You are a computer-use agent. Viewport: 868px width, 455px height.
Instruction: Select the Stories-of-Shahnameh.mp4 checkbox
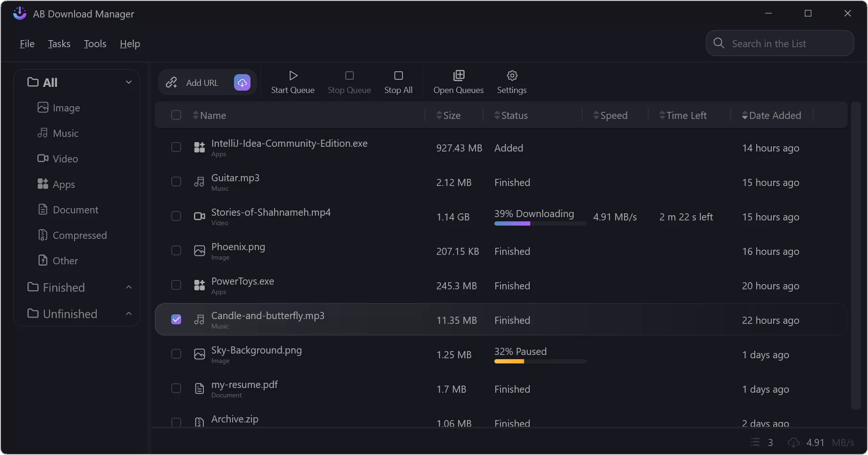pyautogui.click(x=176, y=216)
